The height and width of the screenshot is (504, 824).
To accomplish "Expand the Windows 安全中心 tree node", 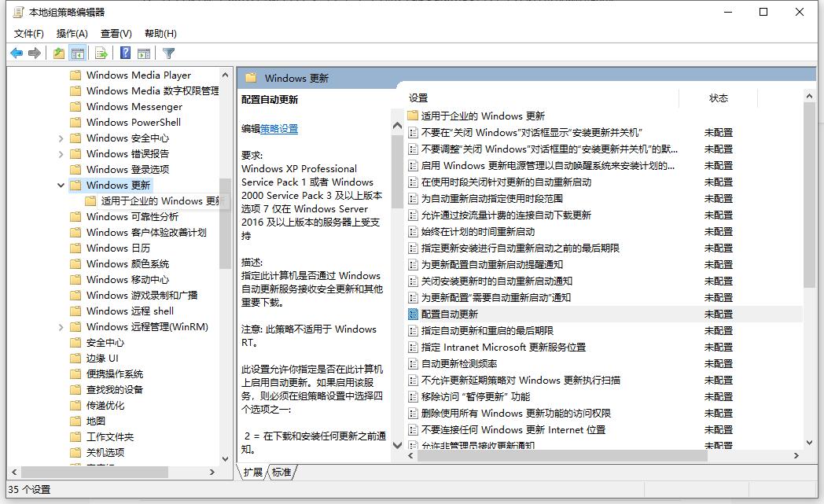I will click(x=61, y=138).
